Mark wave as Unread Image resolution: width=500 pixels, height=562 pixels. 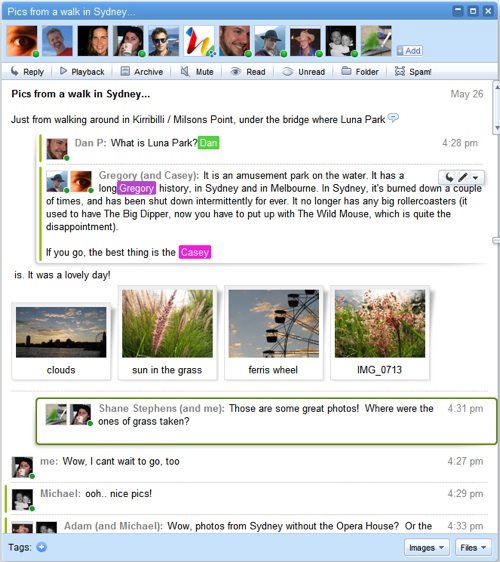(303, 72)
